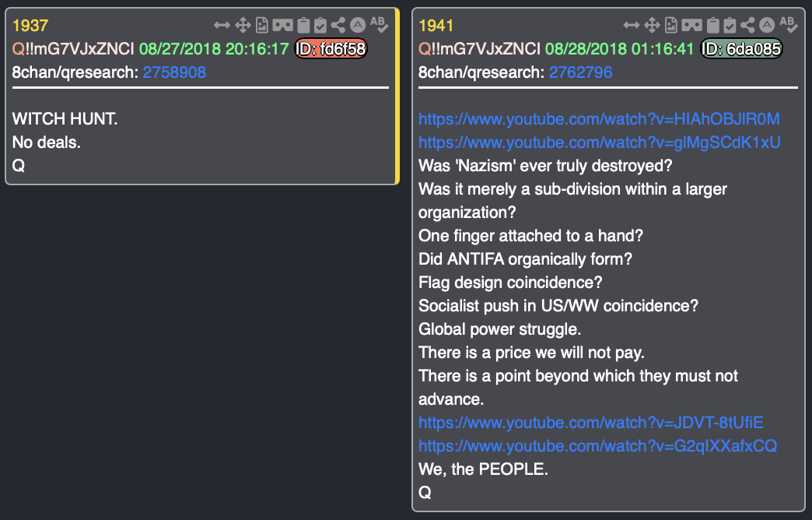The width and height of the screenshot is (812, 520).
Task: Click the green ID 6da085 badge
Action: point(741,49)
